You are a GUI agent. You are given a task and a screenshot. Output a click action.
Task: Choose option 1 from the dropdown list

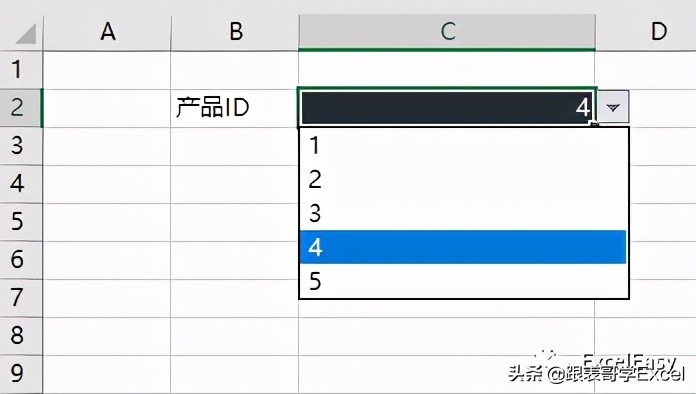(x=464, y=146)
